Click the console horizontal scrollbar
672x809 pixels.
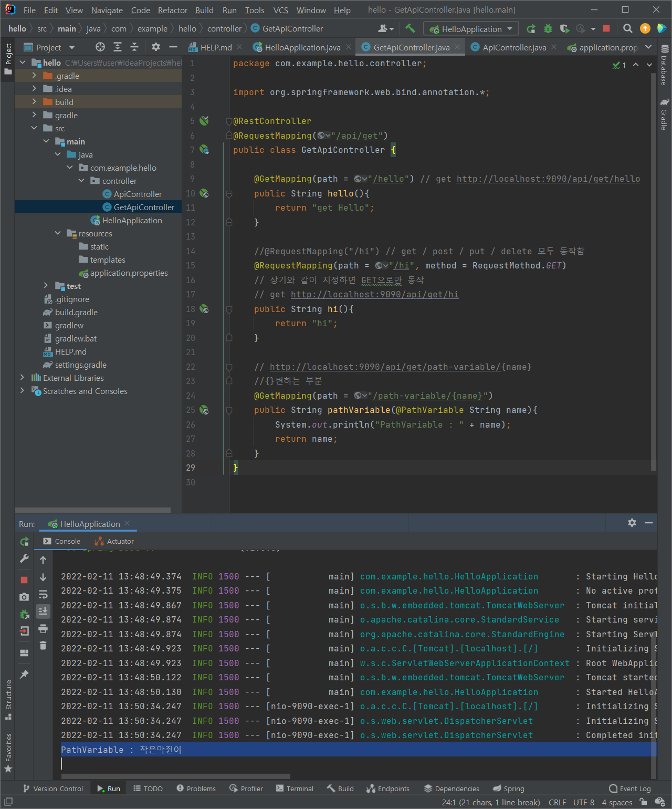tap(176, 776)
